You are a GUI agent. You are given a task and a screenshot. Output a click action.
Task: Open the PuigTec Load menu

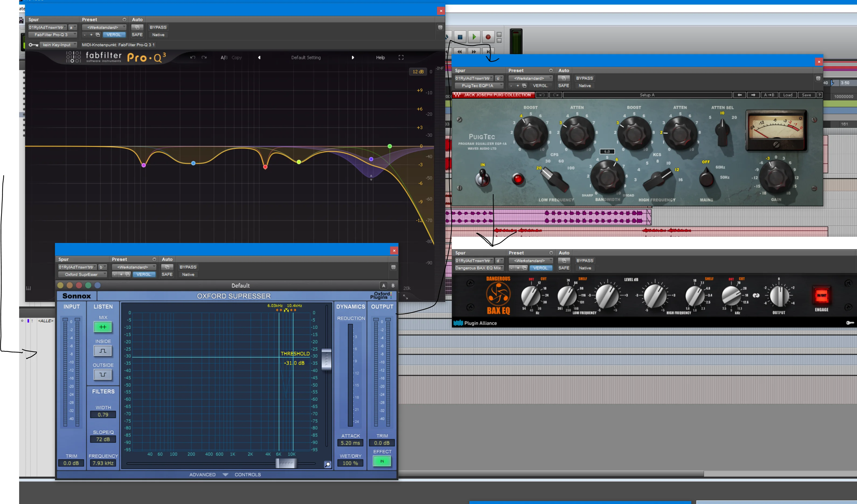pyautogui.click(x=787, y=95)
